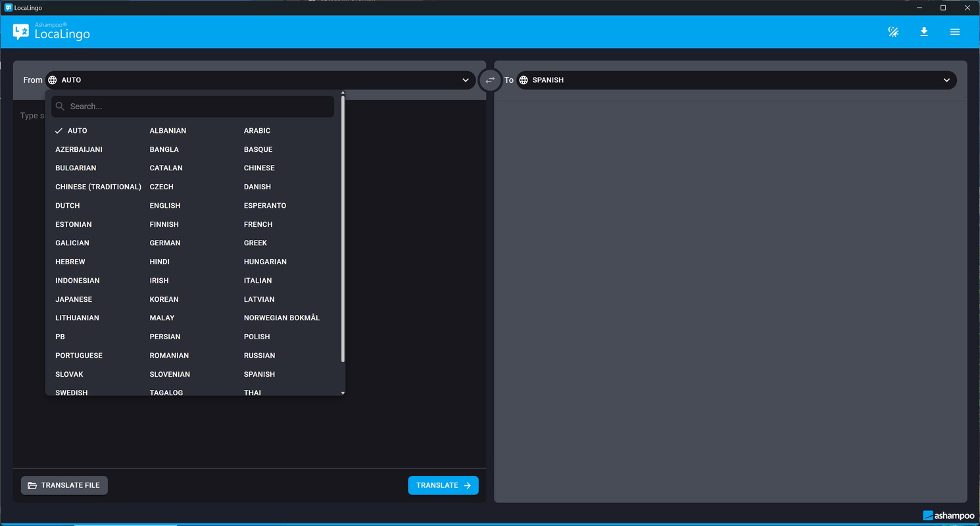
Task: Click the ashampoo logo at bottom right
Action: tap(948, 515)
